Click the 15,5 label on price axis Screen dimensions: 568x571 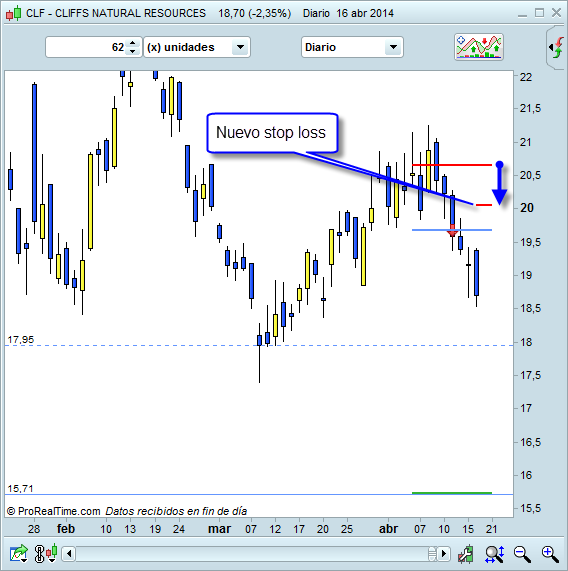coord(530,508)
